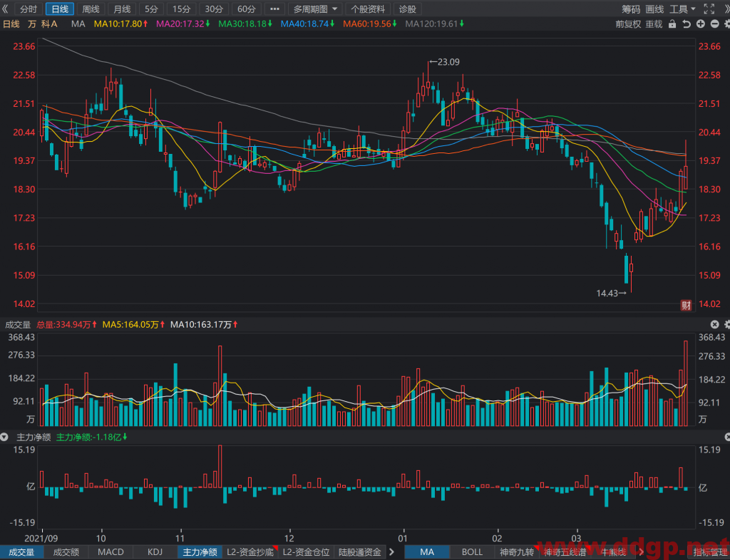Open the 多周期图 multi-period dropdown
Screen dimensions: 730x560
pyautogui.click(x=315, y=9)
